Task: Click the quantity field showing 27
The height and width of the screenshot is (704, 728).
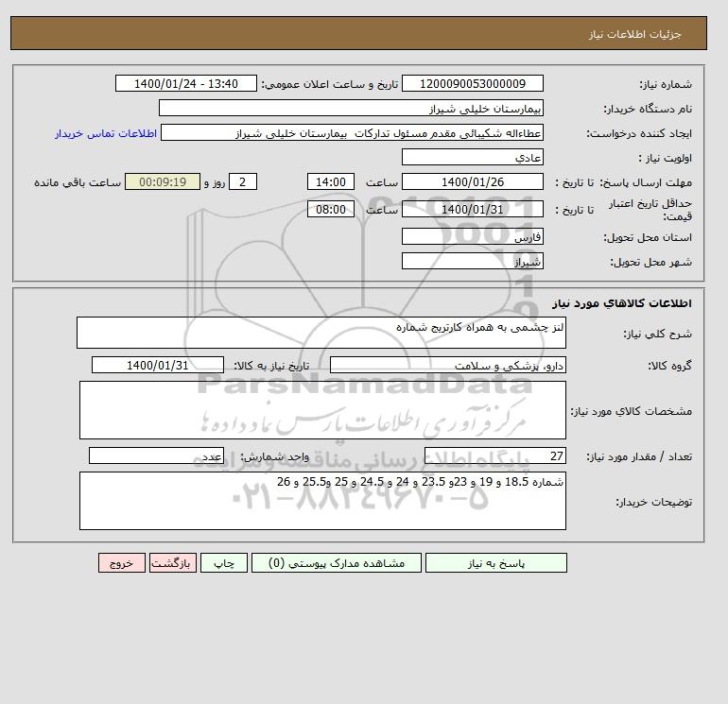Action: click(x=494, y=455)
